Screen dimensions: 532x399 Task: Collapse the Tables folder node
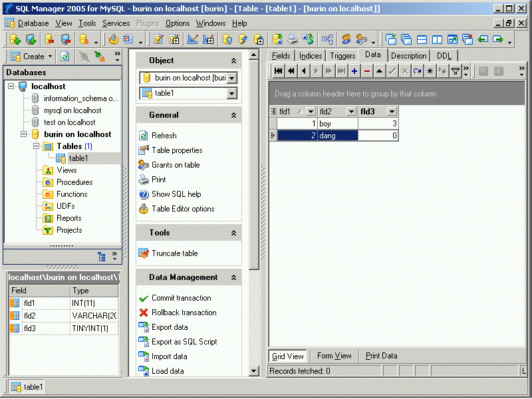pos(36,146)
